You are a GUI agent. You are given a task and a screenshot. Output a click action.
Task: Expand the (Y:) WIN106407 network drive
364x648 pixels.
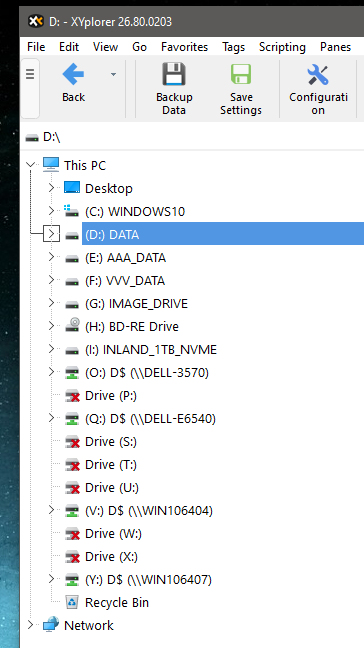(51, 579)
